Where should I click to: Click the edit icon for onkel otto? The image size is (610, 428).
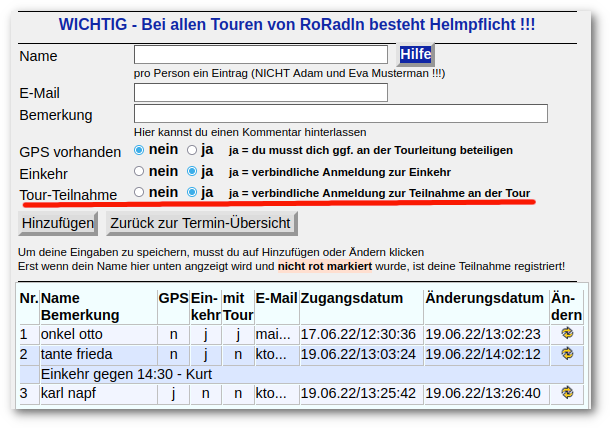coord(567,333)
